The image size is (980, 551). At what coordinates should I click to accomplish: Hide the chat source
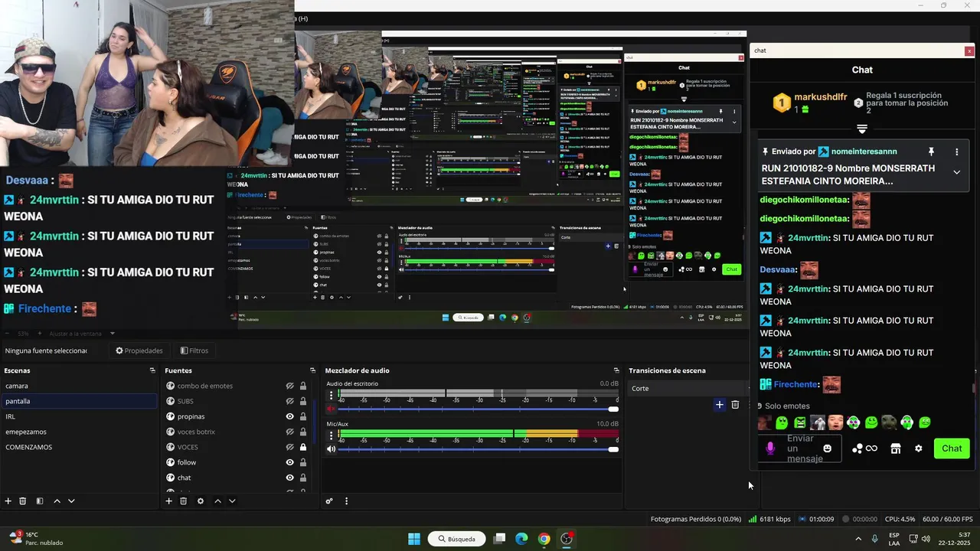tap(289, 478)
